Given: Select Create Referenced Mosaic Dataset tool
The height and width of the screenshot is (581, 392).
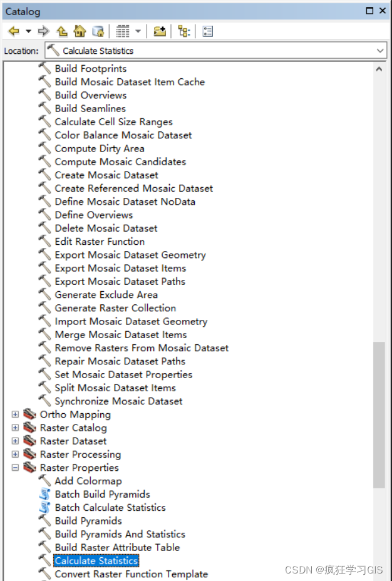Looking at the screenshot, I should pos(134,188).
